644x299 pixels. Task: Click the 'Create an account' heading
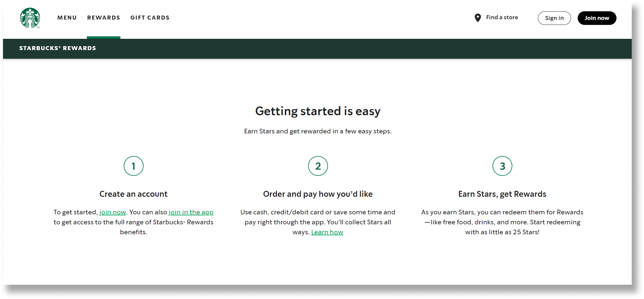133,194
